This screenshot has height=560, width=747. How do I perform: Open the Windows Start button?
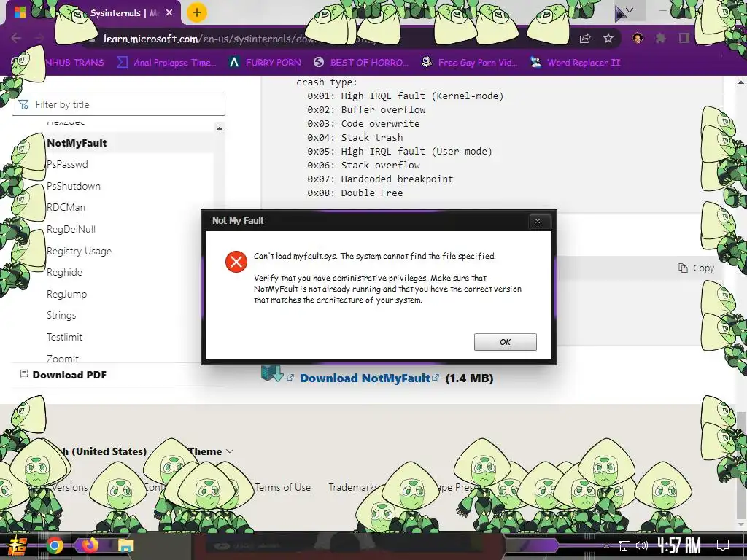point(16,546)
